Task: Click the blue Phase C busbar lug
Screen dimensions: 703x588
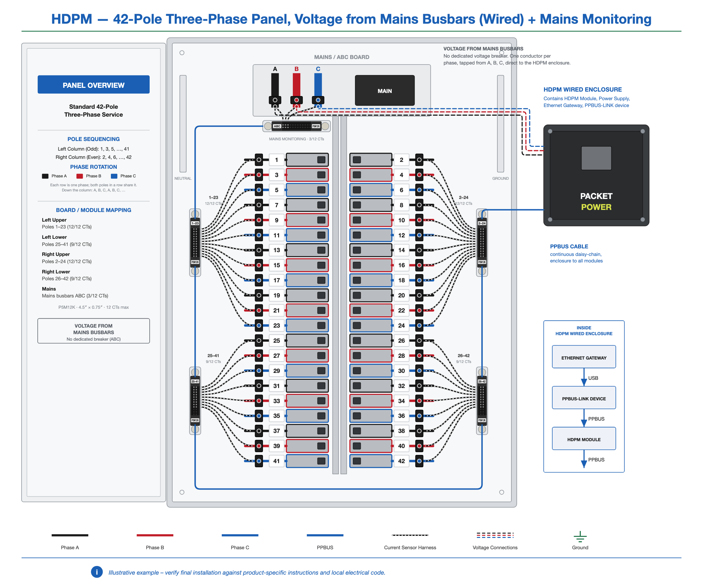Action: click(x=318, y=100)
